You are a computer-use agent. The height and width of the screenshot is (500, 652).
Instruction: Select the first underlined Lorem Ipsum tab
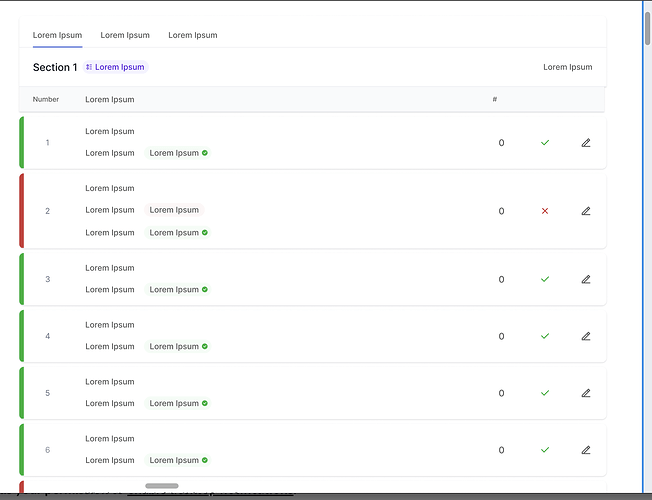pyautogui.click(x=57, y=35)
